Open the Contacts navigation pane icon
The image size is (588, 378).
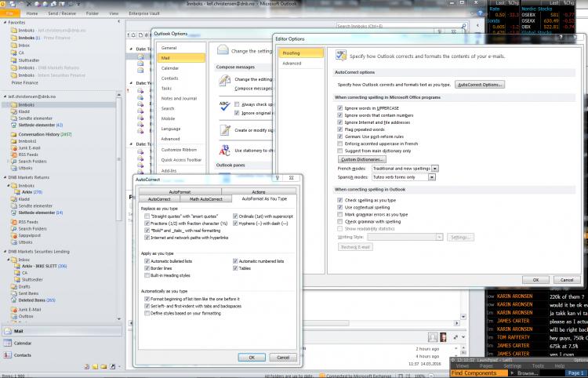[x=8, y=355]
